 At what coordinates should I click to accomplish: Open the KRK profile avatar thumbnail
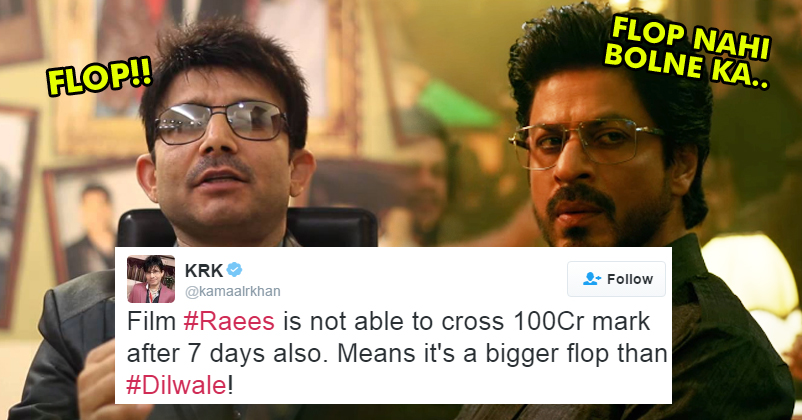[x=151, y=279]
